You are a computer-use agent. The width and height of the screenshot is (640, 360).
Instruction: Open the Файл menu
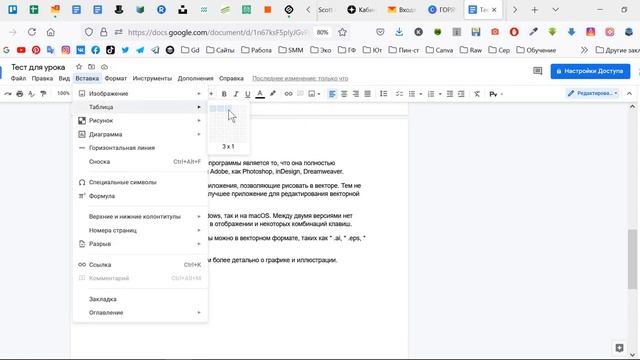[x=18, y=78]
